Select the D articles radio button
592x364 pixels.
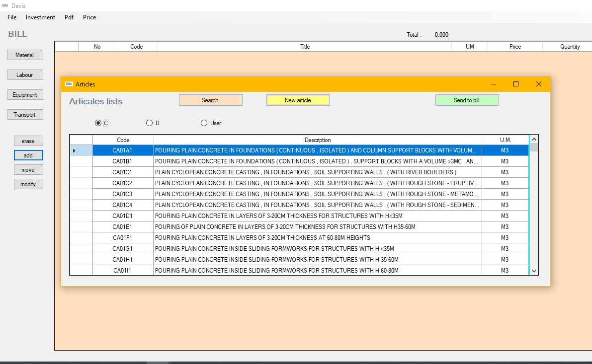149,123
